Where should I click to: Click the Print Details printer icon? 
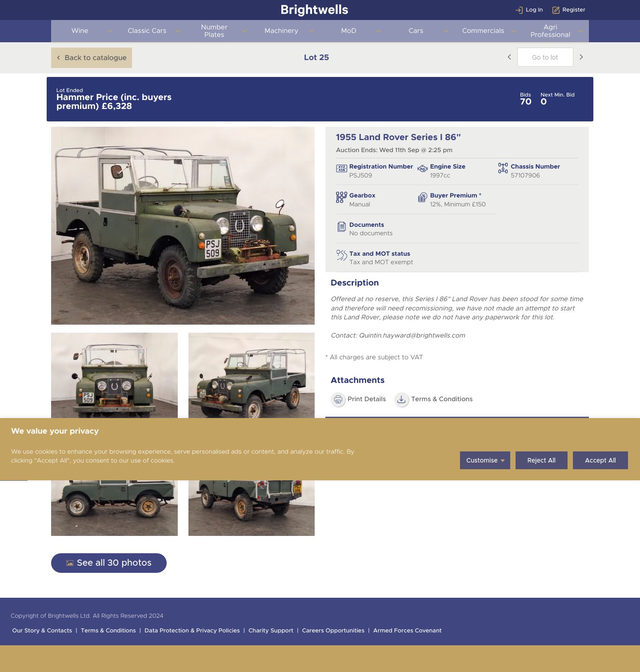(x=338, y=399)
